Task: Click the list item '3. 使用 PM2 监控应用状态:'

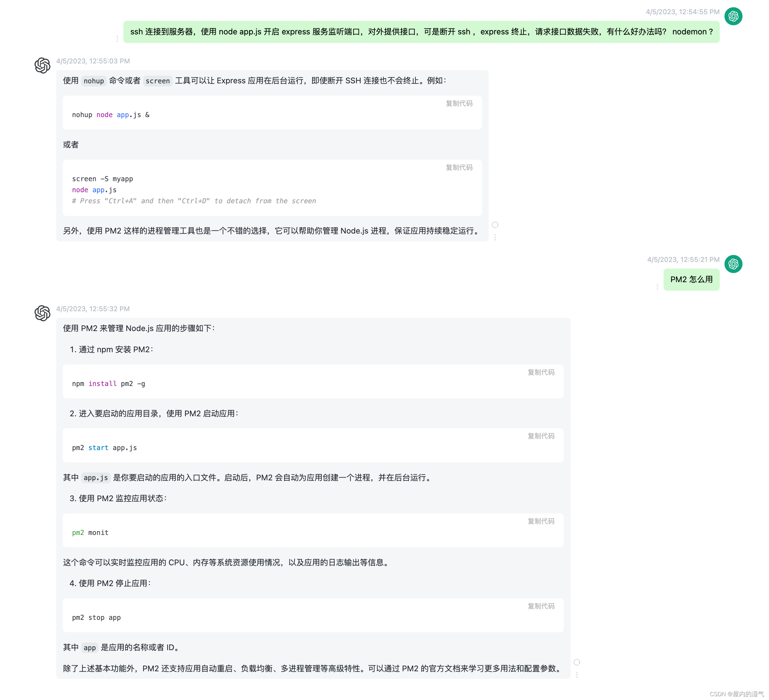Action: pos(118,498)
